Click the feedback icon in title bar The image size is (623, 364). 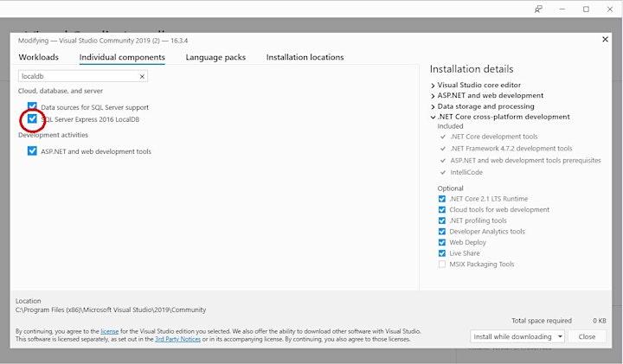tap(538, 10)
